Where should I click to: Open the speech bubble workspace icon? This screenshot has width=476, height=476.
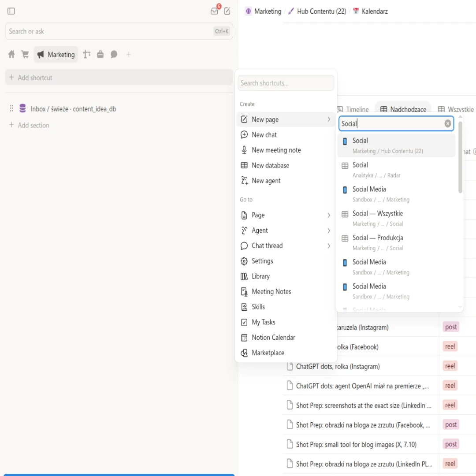coord(114,54)
